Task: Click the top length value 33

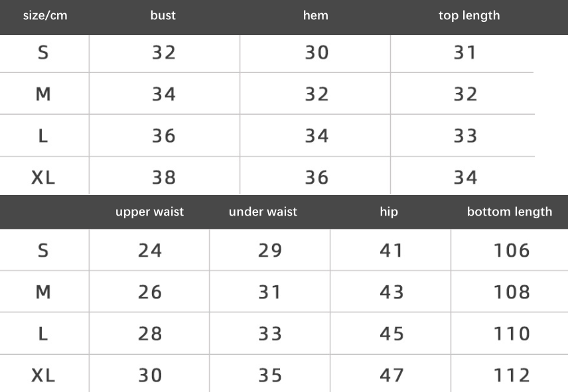Action: tap(465, 136)
